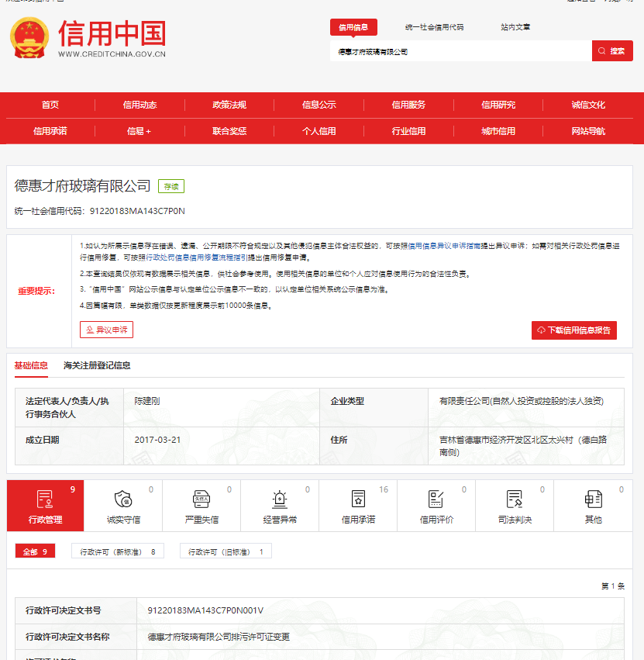This screenshot has width=644, height=660.
Task: Click document number 91220183MA143C7P0N001V
Action: pyautogui.click(x=205, y=610)
